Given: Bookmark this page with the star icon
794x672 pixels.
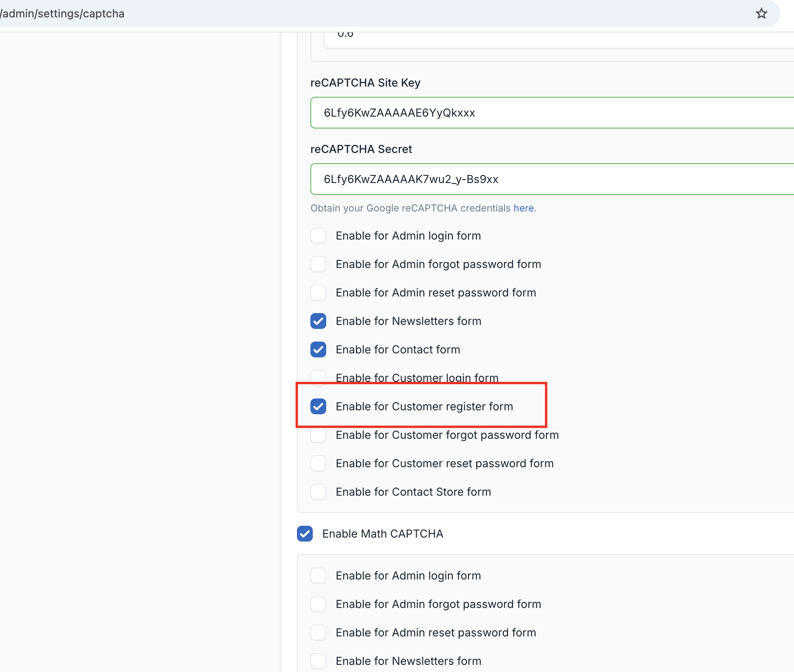Looking at the screenshot, I should click(x=761, y=13).
